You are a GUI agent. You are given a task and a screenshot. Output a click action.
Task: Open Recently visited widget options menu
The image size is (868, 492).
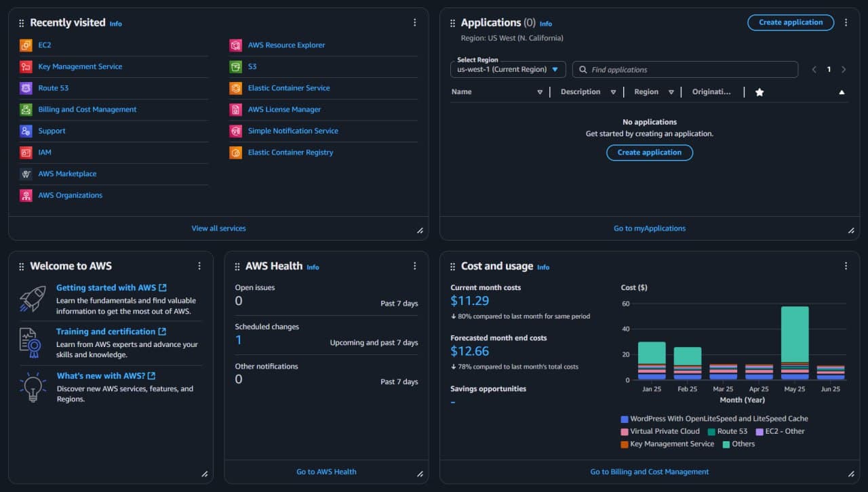pyautogui.click(x=415, y=22)
